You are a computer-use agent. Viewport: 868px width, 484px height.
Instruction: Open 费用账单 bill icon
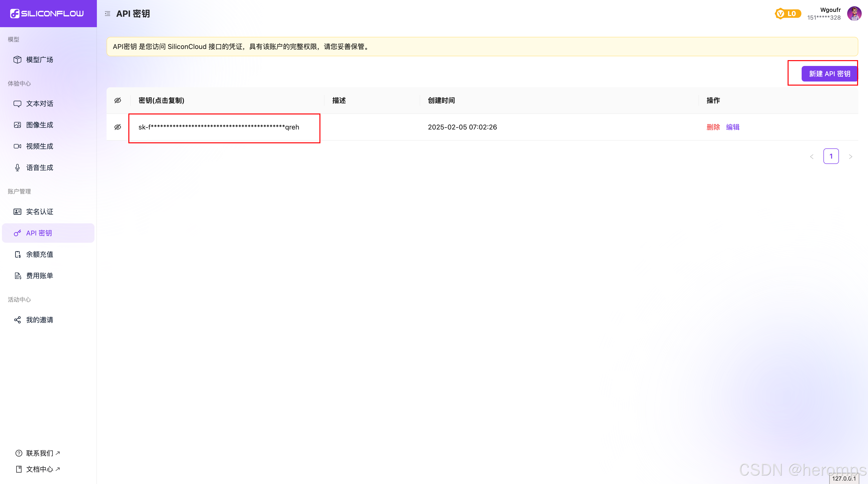coord(17,276)
